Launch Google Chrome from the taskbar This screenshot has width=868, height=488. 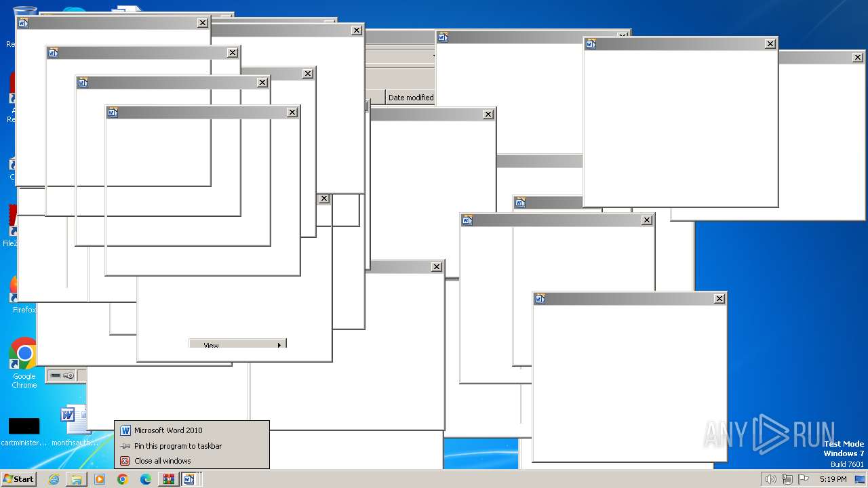pos(123,479)
